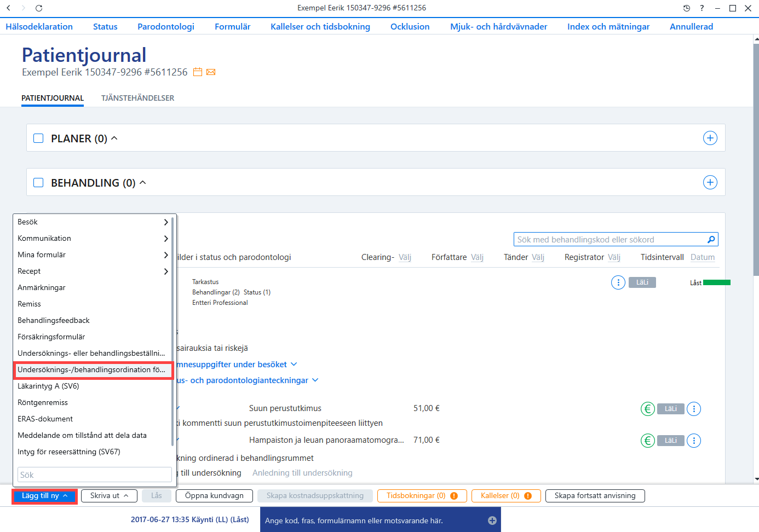Add new treatment with BEHANDLING plus icon
The width and height of the screenshot is (759, 532).
pos(710,182)
